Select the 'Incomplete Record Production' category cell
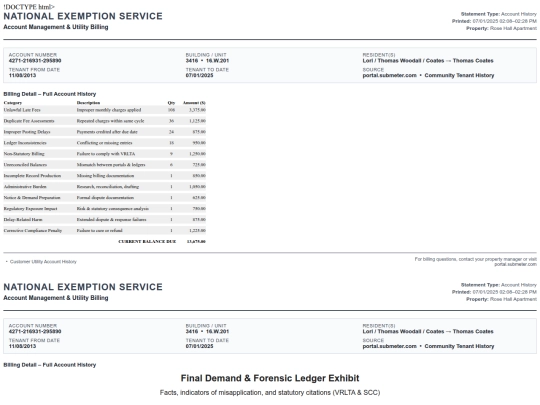540x405 pixels. (32, 176)
